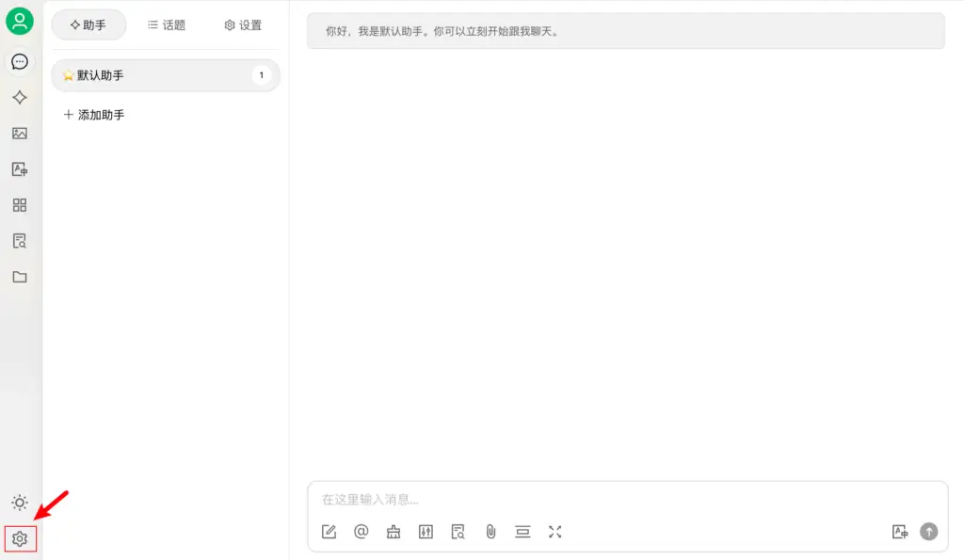Screen dimensions: 964x560
Task: Open the AI Paintings section in sidebar
Action: (19, 133)
